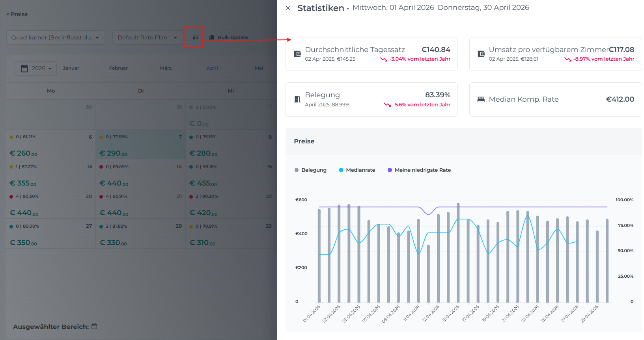644x340 pixels.
Task: Click the calendar icon in year selector
Action: 24,68
